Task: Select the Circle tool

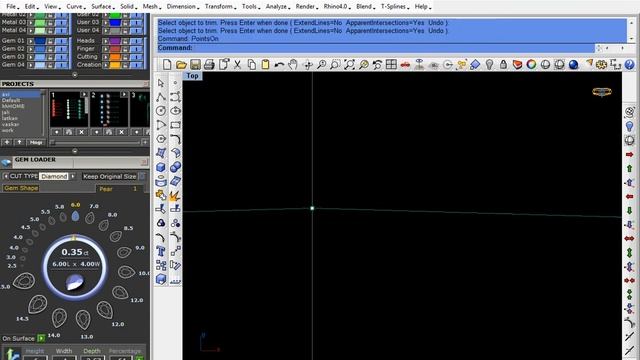Action: click(161, 111)
